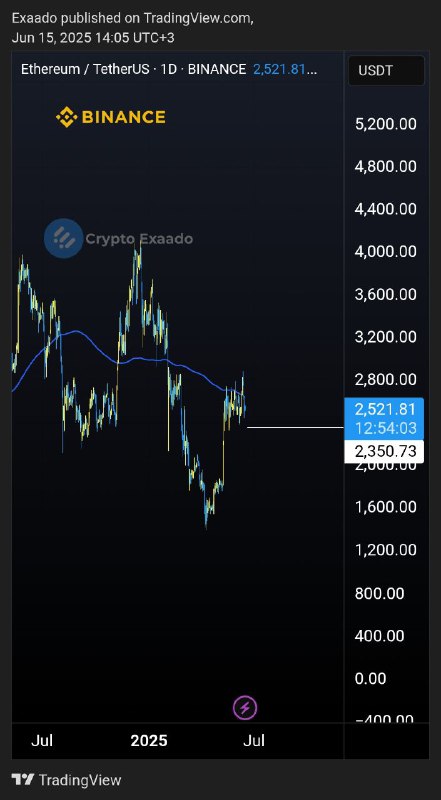441x800 pixels.
Task: Click the candle countdown timer 12:54:03
Action: pyautogui.click(x=386, y=428)
